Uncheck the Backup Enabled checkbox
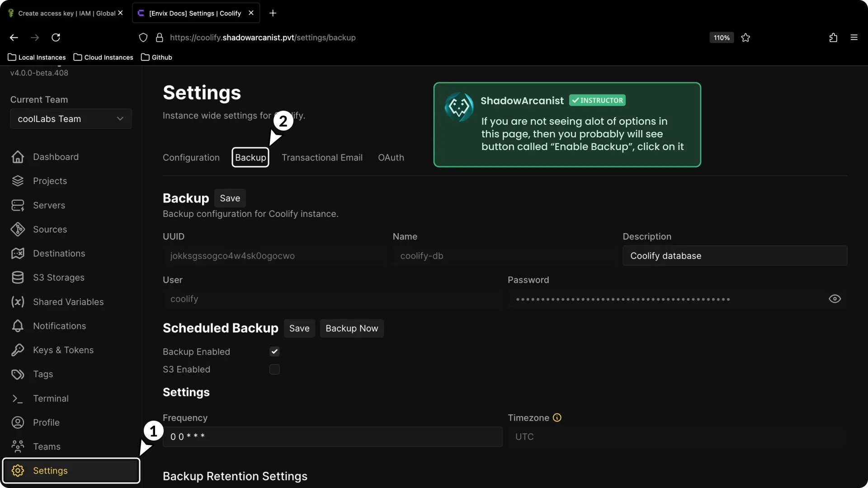This screenshot has height=488, width=868. point(274,351)
